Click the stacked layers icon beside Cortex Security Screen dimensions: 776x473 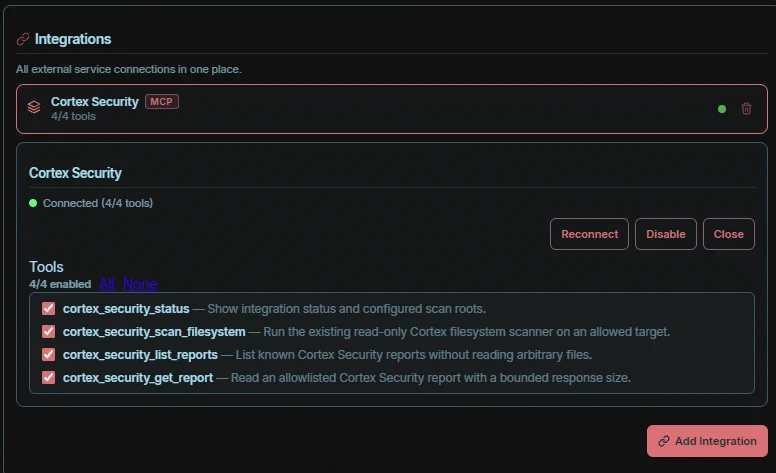pyautogui.click(x=34, y=107)
